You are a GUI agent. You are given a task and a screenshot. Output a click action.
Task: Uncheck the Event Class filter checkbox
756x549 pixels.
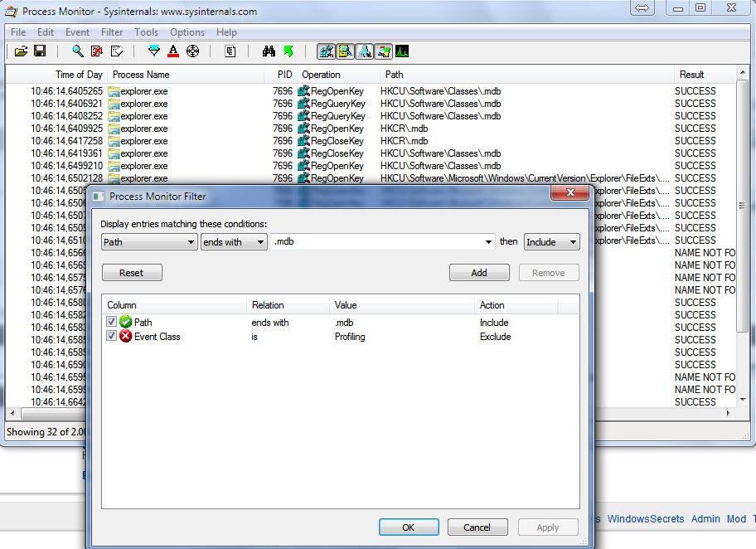click(112, 337)
